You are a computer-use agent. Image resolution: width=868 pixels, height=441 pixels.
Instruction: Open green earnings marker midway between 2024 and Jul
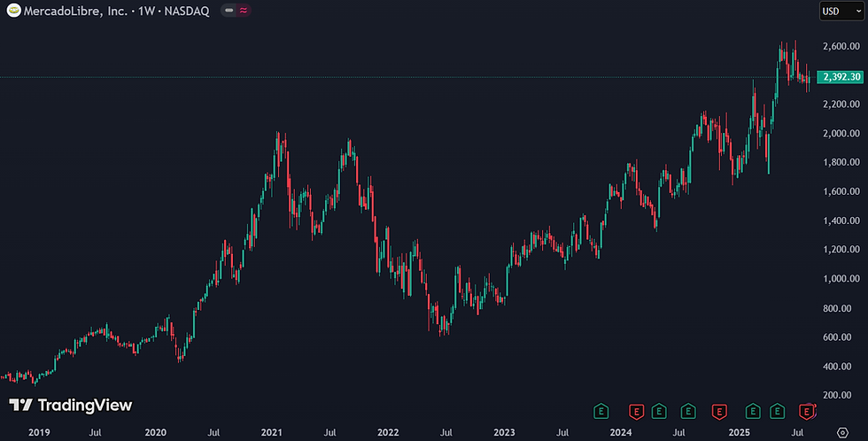tap(659, 411)
